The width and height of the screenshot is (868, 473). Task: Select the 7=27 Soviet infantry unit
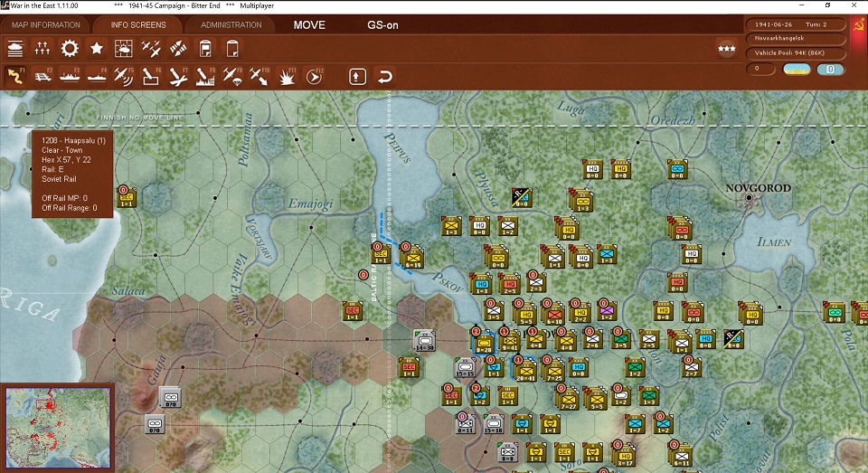click(568, 400)
